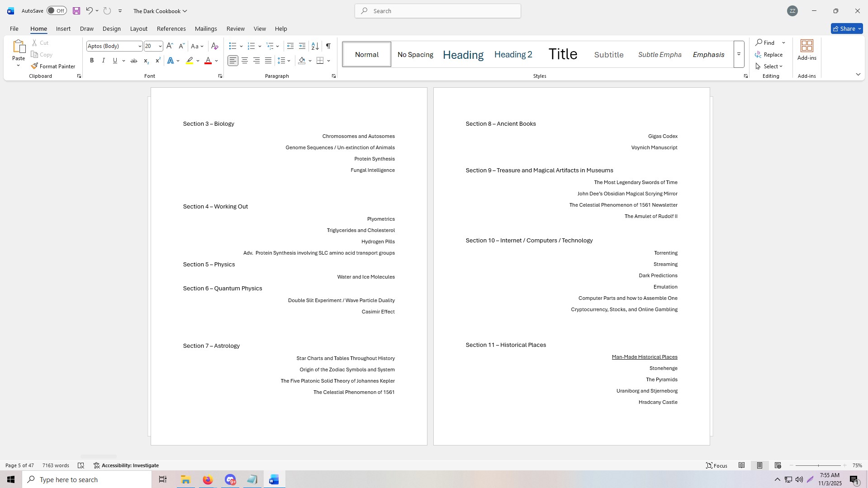Go to the References tab
Screen dimensions: 868x488
(x=171, y=28)
